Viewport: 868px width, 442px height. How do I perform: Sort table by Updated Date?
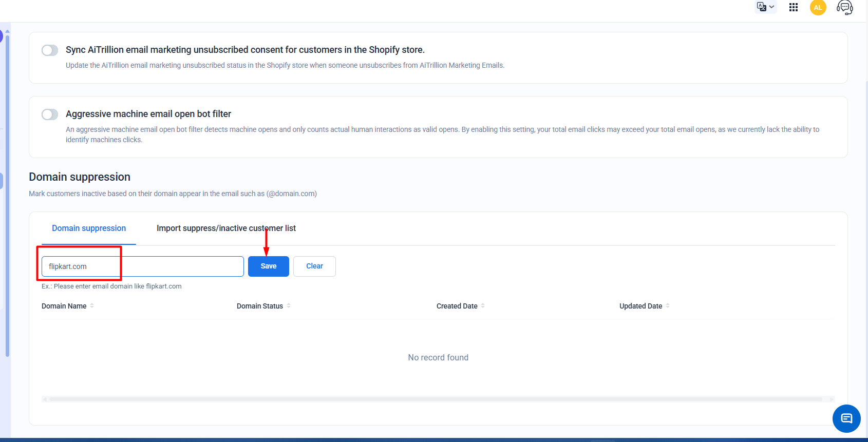[645, 306]
